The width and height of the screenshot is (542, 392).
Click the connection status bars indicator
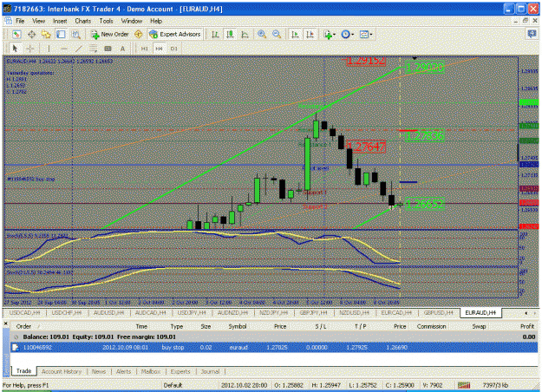(464, 385)
